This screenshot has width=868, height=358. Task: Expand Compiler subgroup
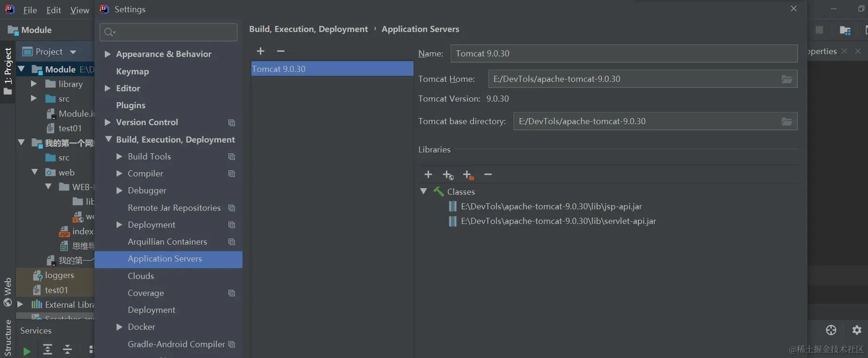(x=119, y=174)
